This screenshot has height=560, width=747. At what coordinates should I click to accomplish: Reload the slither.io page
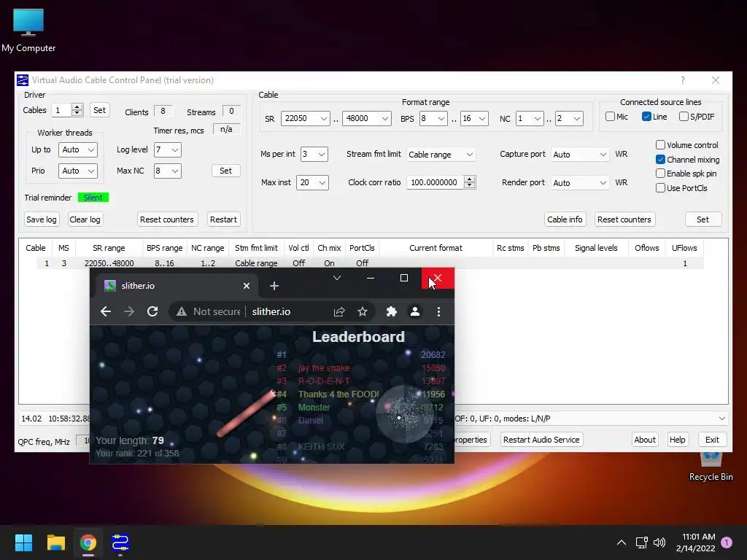tap(152, 311)
